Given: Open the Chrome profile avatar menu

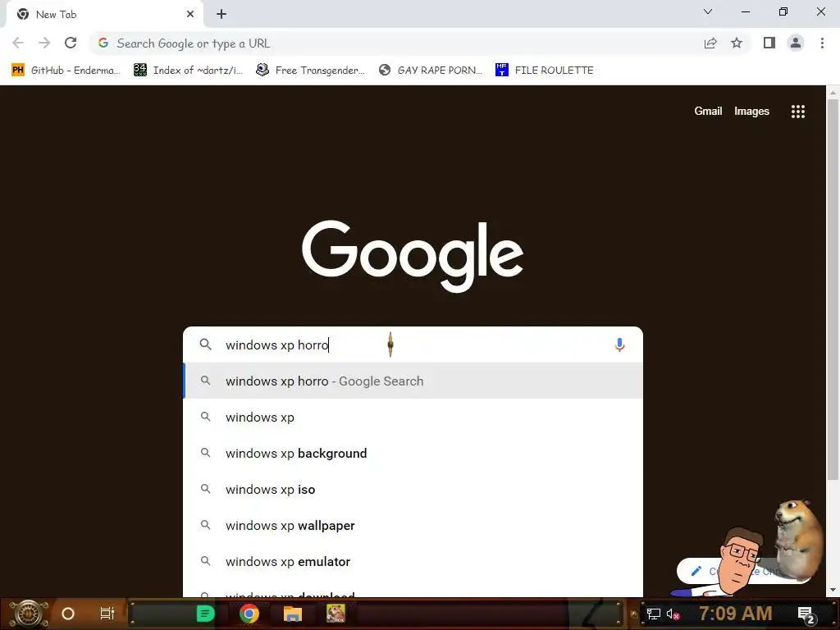Looking at the screenshot, I should tap(796, 43).
